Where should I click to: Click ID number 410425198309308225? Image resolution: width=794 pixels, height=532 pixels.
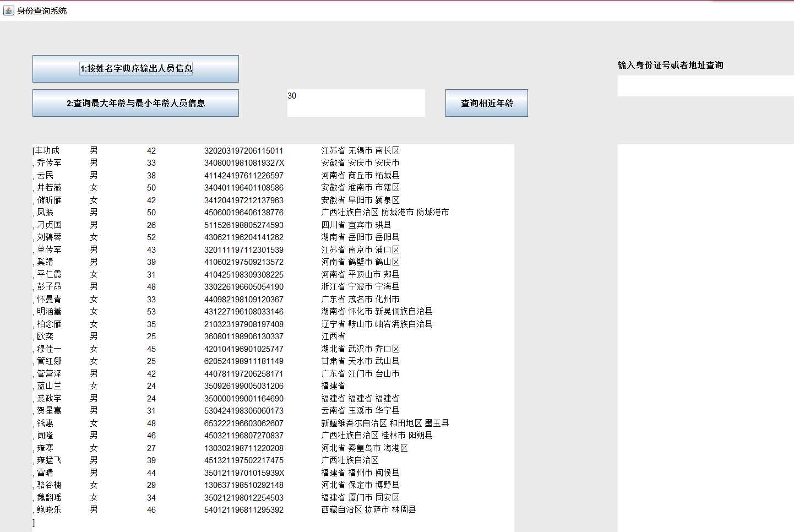[244, 274]
